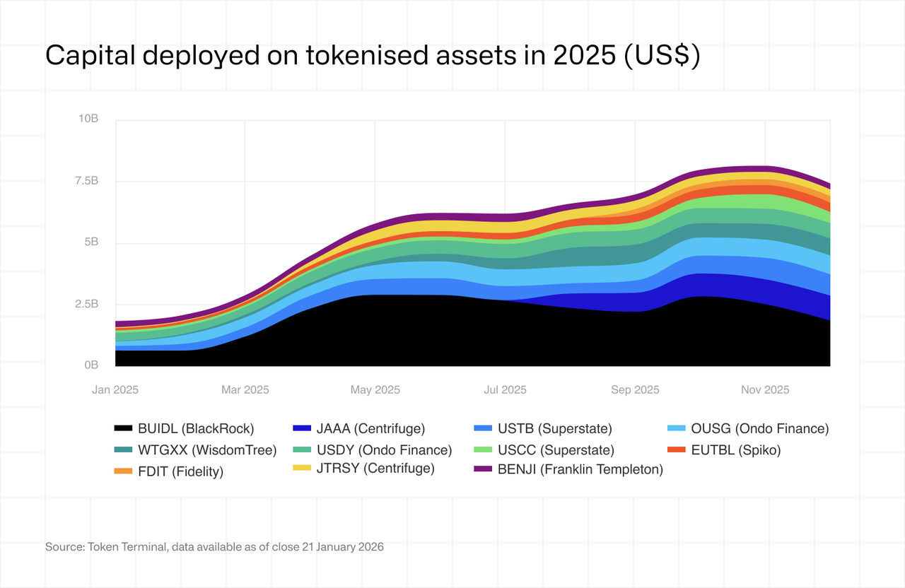
Task: Click the "5B" y-axis label
Action: [x=91, y=242]
